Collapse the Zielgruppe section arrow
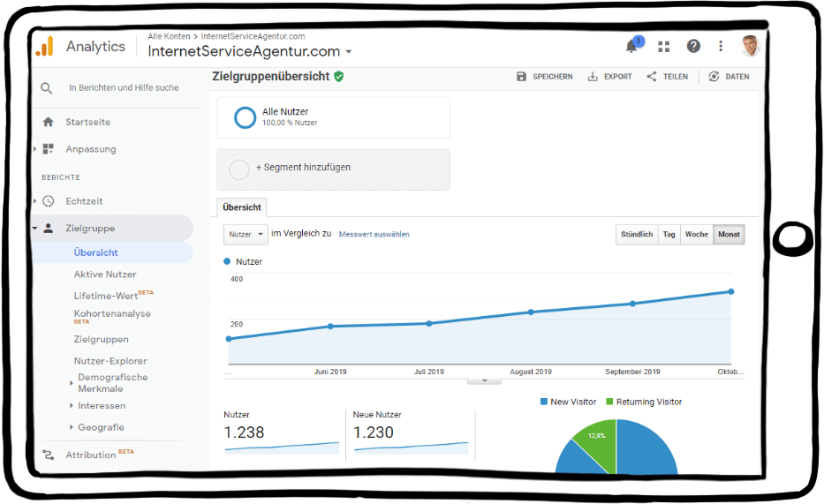 34,229
